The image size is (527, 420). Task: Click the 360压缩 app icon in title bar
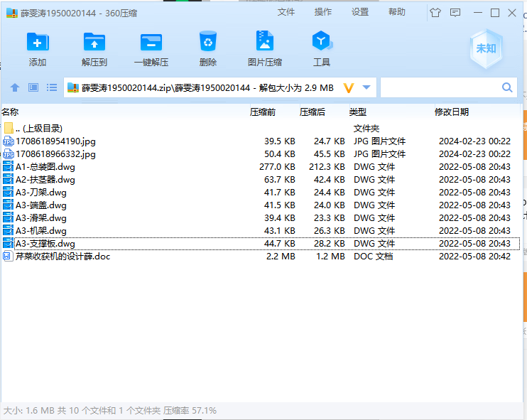point(12,13)
